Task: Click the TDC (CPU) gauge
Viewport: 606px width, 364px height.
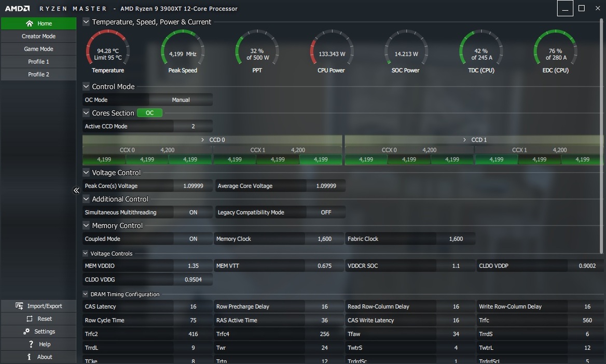Action: click(481, 51)
